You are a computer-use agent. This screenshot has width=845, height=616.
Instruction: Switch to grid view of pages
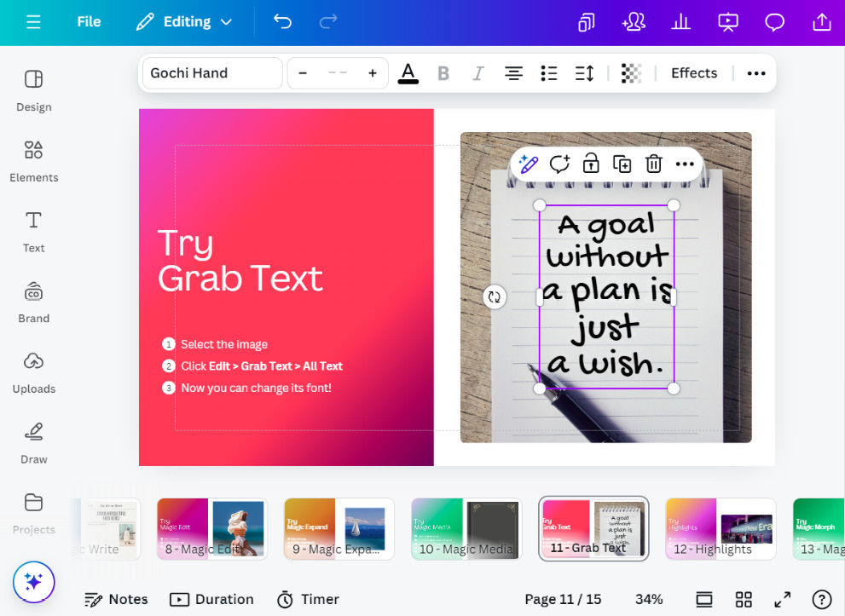pos(744,599)
